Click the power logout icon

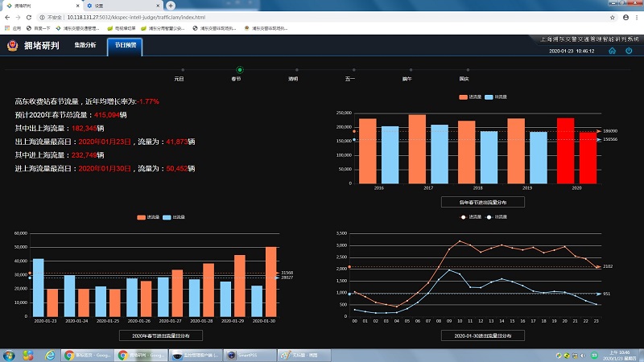pyautogui.click(x=630, y=51)
